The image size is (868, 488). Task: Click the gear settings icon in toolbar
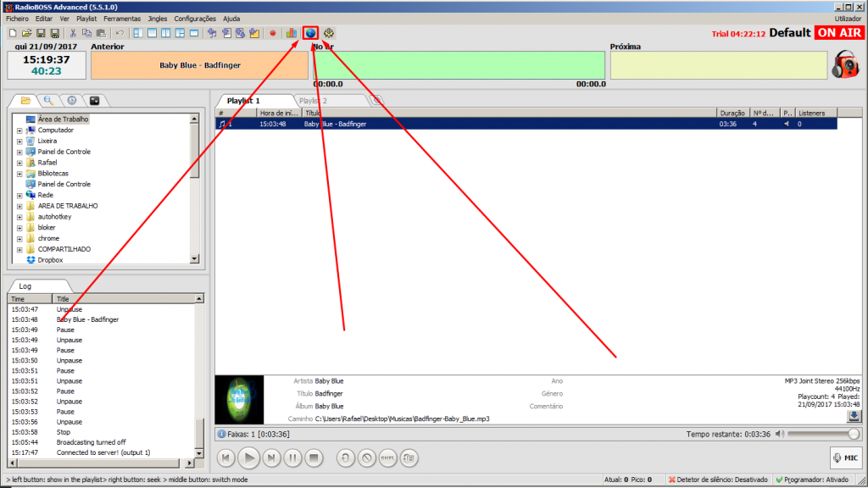pos(329,33)
